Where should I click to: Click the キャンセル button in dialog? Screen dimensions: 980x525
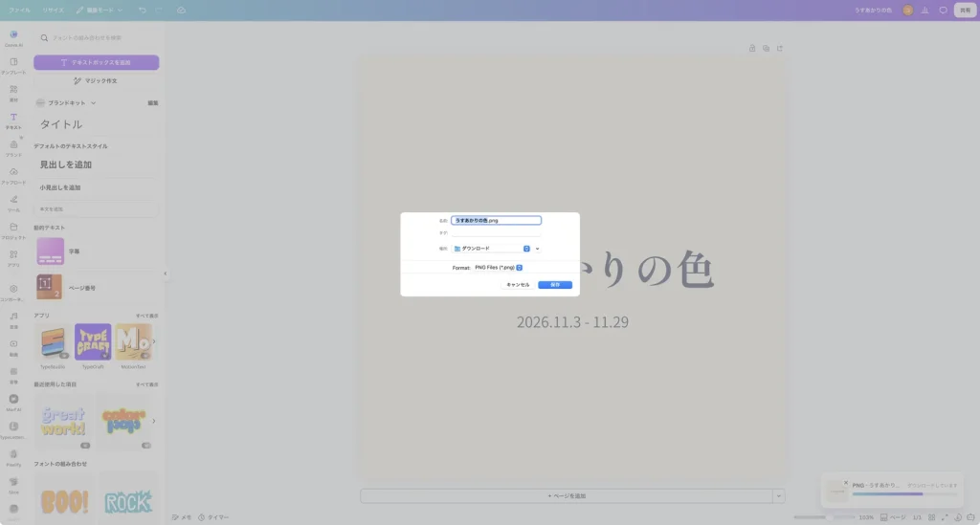518,285
